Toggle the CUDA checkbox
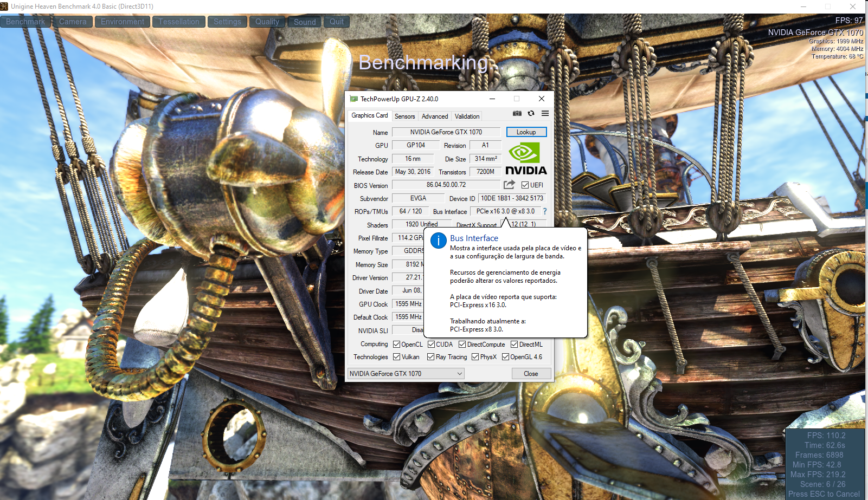The image size is (868, 500). click(432, 345)
